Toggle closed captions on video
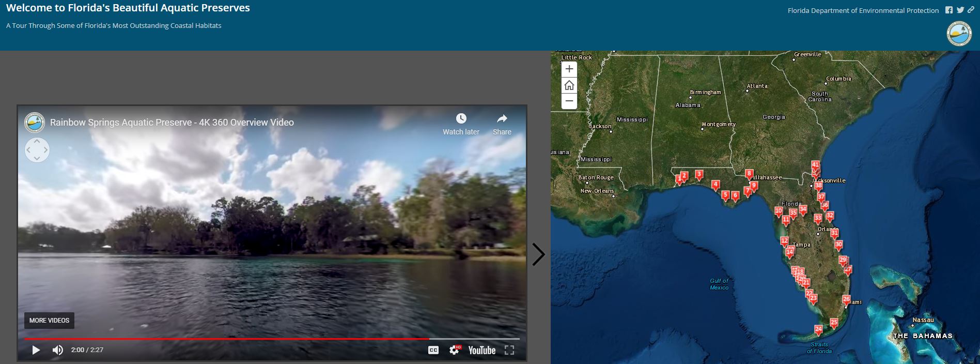 tap(433, 350)
